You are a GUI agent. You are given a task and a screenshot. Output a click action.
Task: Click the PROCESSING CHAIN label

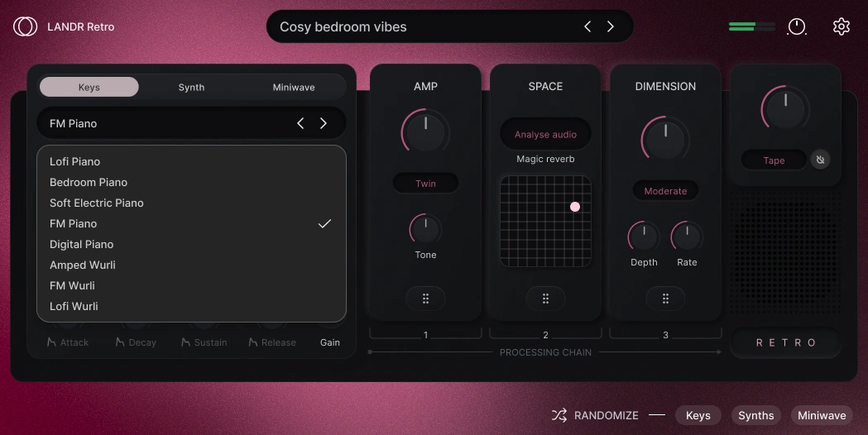pos(545,352)
